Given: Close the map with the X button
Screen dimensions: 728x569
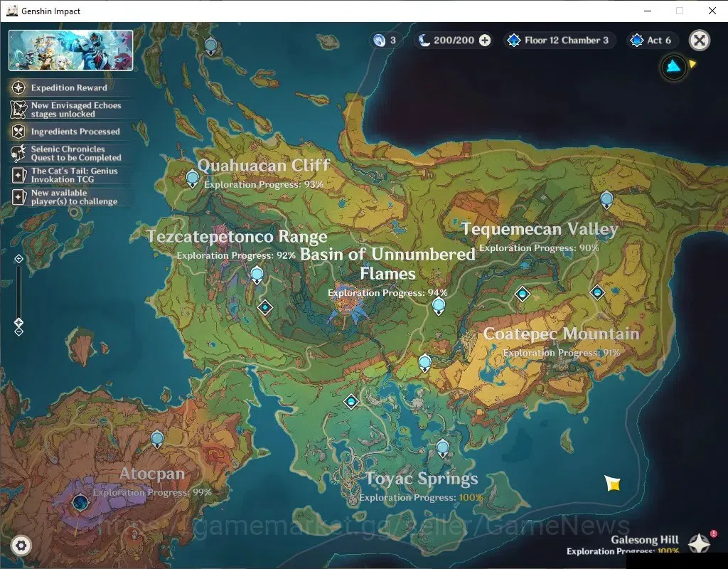Looking at the screenshot, I should pyautogui.click(x=700, y=41).
